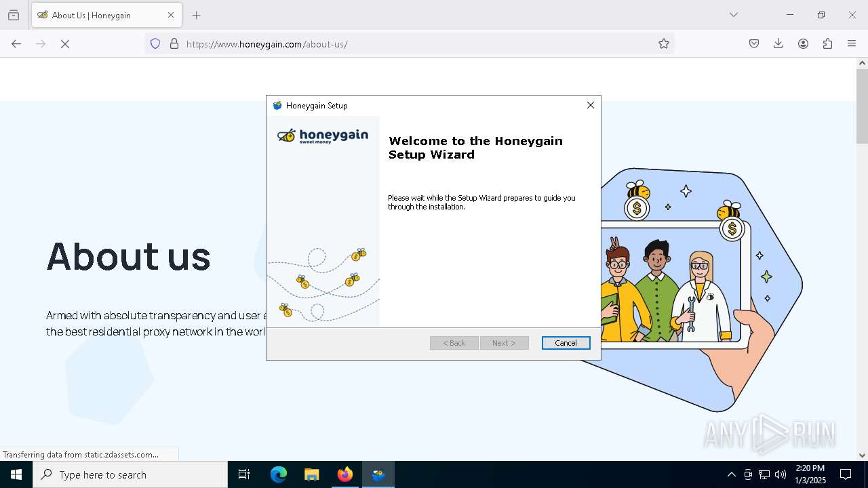Go back to the previous page in Firefox
This screenshot has width=868, height=488.
coord(16,44)
